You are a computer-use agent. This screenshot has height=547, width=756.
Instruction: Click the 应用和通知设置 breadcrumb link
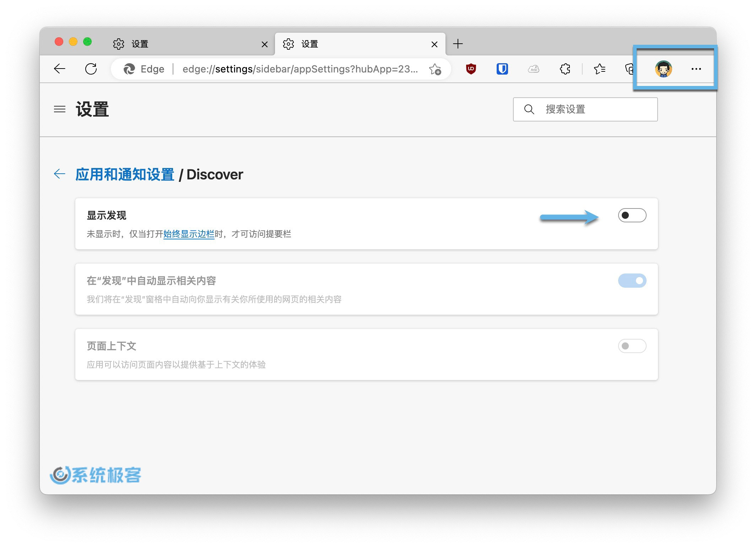click(x=125, y=174)
